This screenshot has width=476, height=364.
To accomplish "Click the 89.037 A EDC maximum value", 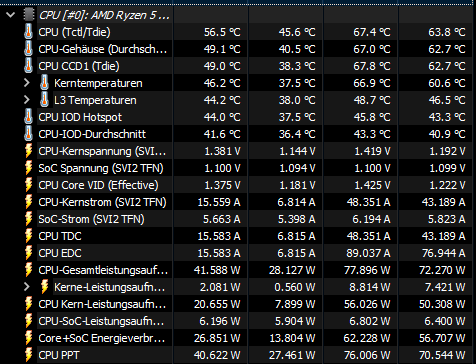I will pyautogui.click(x=368, y=253).
